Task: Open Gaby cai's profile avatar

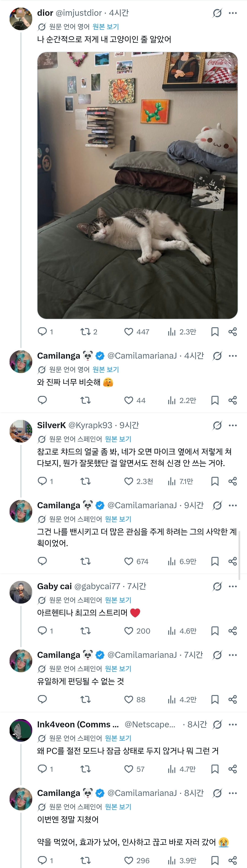Action: point(21,592)
